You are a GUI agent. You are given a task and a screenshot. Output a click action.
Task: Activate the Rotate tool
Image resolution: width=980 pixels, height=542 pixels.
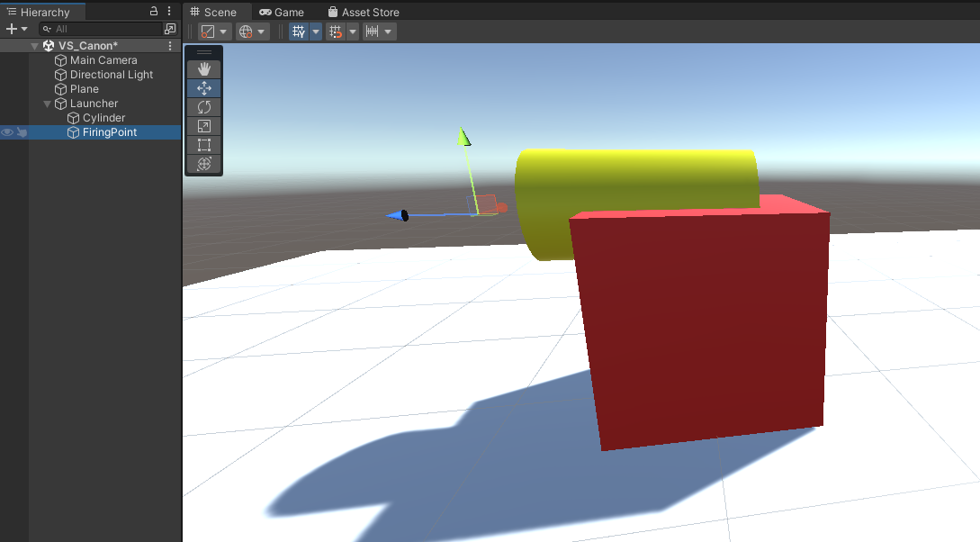point(203,106)
